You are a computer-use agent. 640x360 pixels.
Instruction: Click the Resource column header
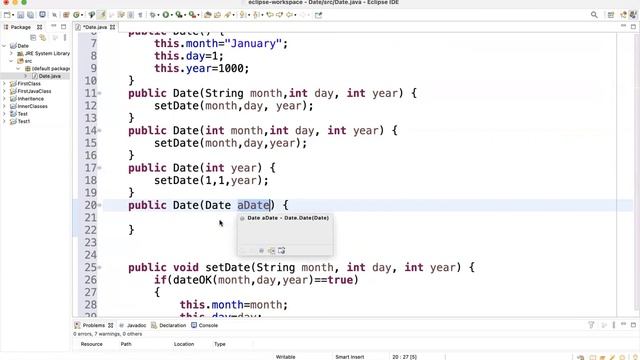pos(91,344)
